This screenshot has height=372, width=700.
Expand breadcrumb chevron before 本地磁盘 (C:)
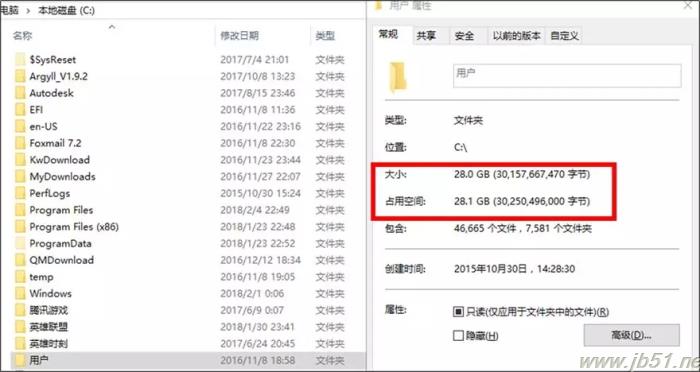coord(29,11)
